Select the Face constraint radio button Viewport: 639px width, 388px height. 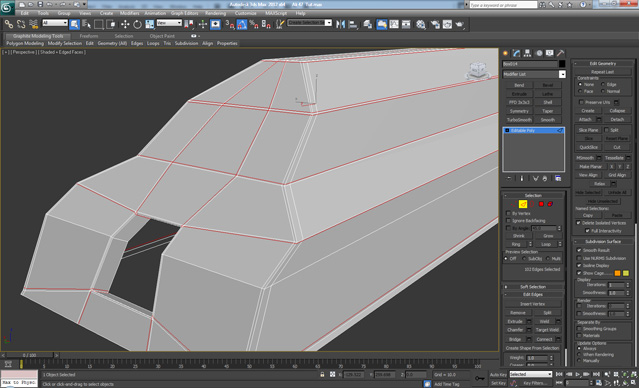(x=580, y=91)
